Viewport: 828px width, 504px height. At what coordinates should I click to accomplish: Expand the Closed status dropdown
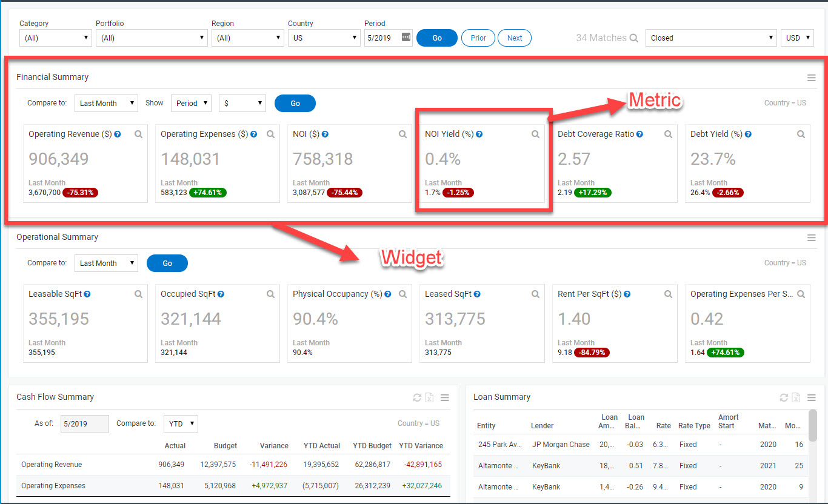point(711,38)
